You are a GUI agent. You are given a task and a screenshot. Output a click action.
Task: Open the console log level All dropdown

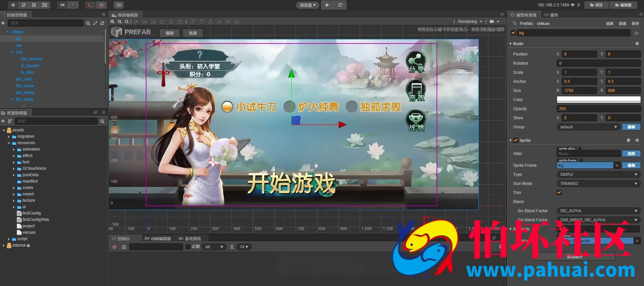click(214, 247)
